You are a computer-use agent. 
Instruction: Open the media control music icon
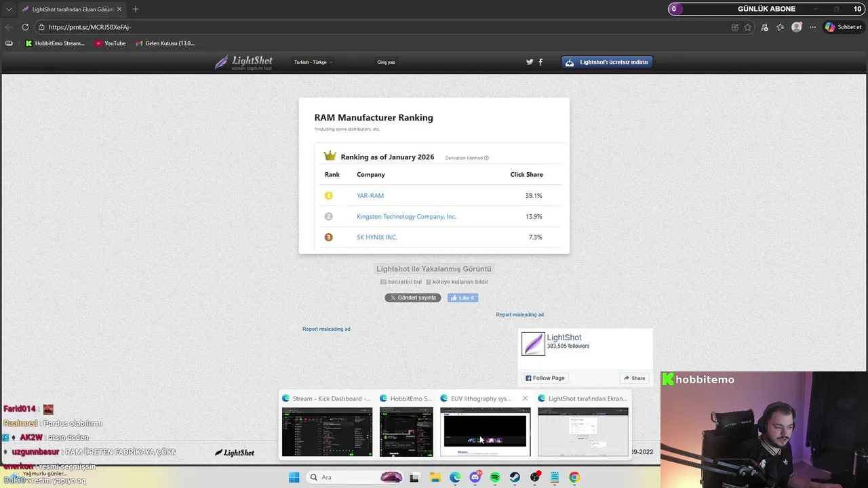(764, 27)
